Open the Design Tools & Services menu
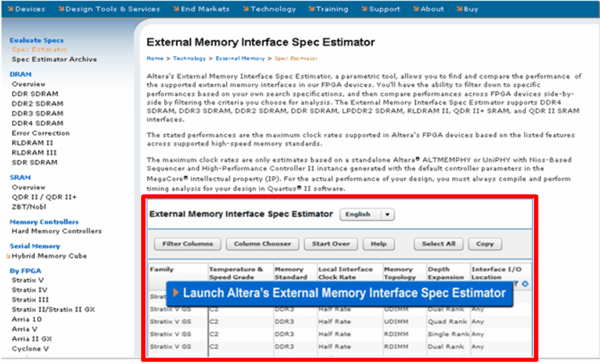The image size is (600, 364). (113, 9)
